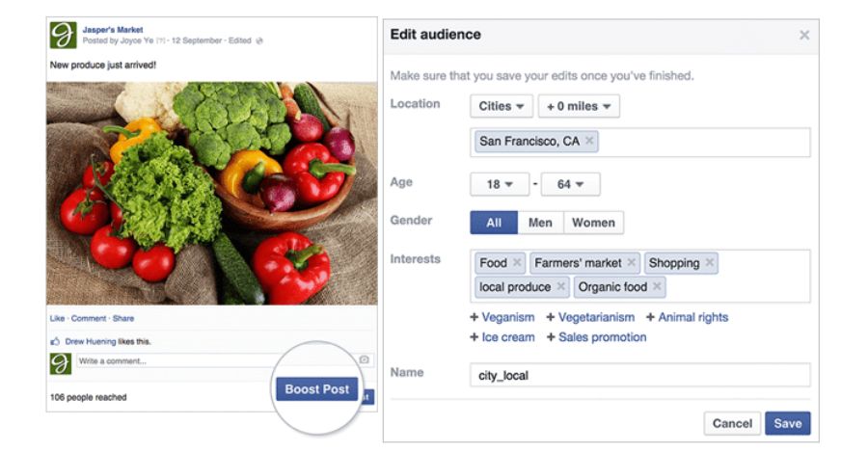The height and width of the screenshot is (452, 868).
Task: Remove the Farmers' market interest tag
Action: click(631, 262)
